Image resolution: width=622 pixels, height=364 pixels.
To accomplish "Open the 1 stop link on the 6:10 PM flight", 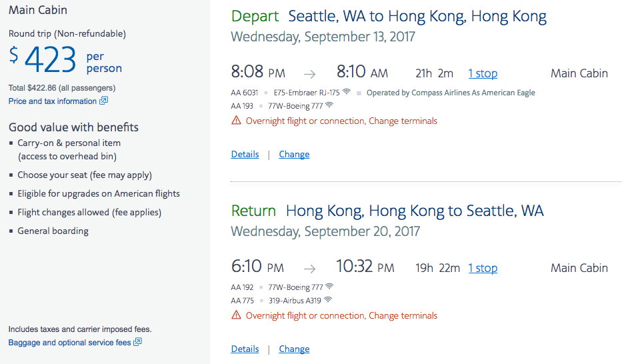I will pyautogui.click(x=483, y=268).
